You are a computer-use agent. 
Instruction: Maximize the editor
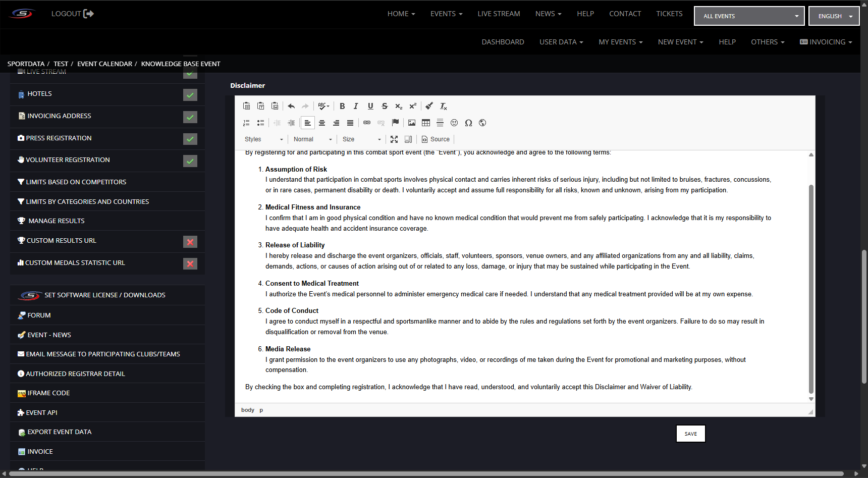click(x=394, y=139)
